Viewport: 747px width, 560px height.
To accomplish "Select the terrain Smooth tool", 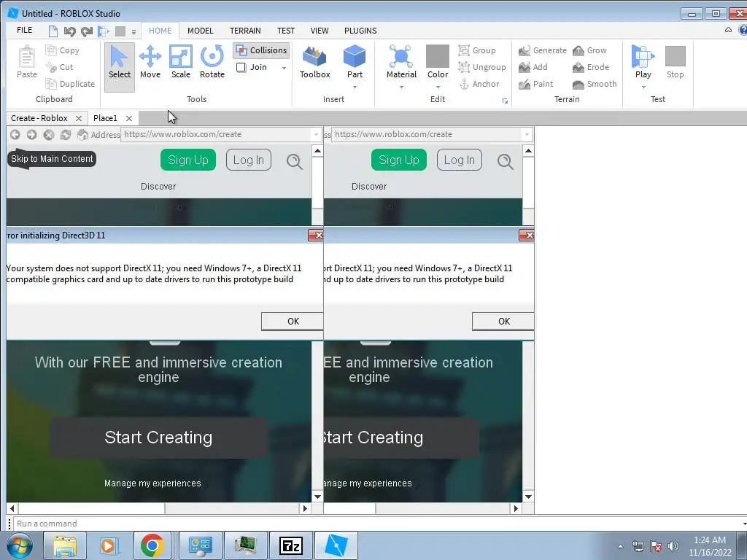I will click(x=595, y=84).
